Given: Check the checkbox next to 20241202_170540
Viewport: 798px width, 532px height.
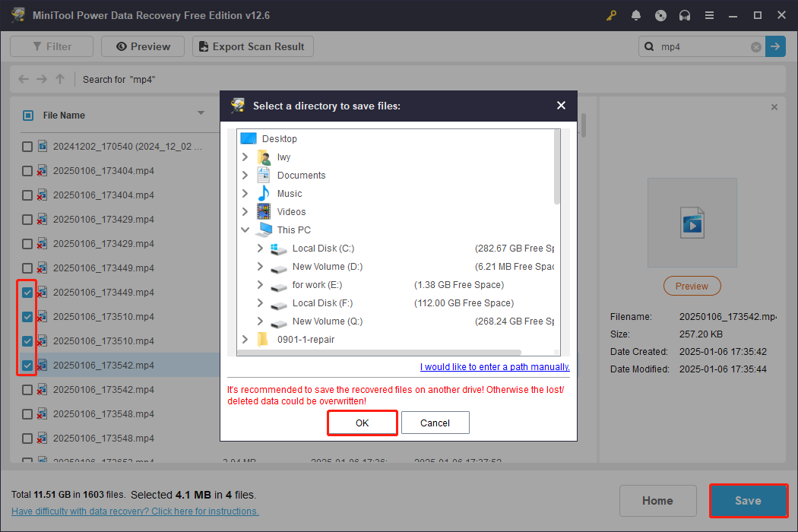Looking at the screenshot, I should pyautogui.click(x=27, y=146).
